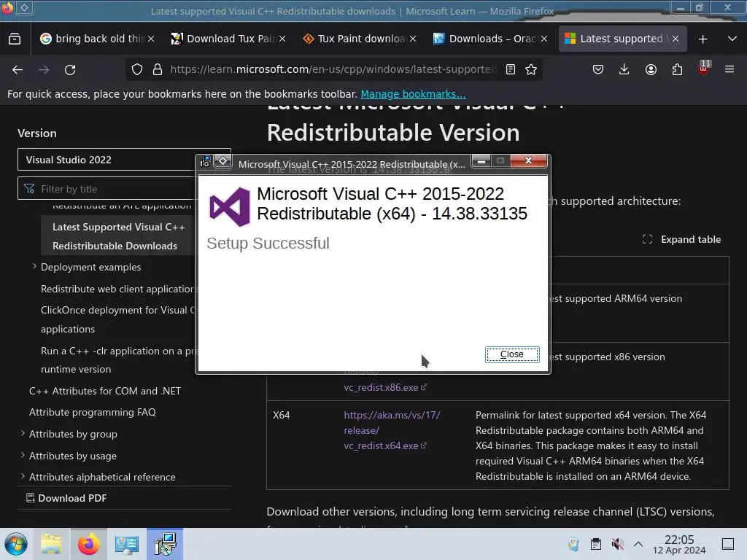Open file manager from taskbar
The height and width of the screenshot is (560, 747).
pos(51,544)
